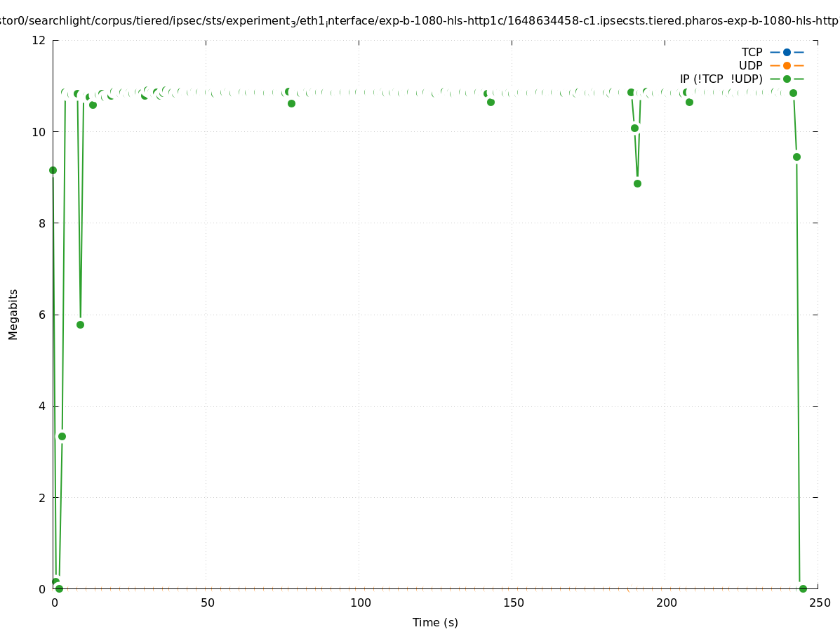The width and height of the screenshot is (840, 632).
Task: Click the orange UDP legend marker
Action: coord(787,65)
